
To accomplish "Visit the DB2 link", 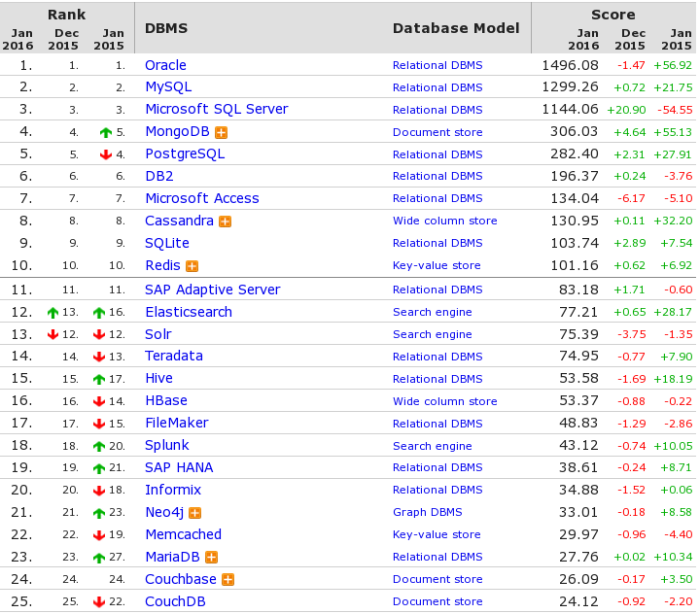I will pyautogui.click(x=159, y=176).
